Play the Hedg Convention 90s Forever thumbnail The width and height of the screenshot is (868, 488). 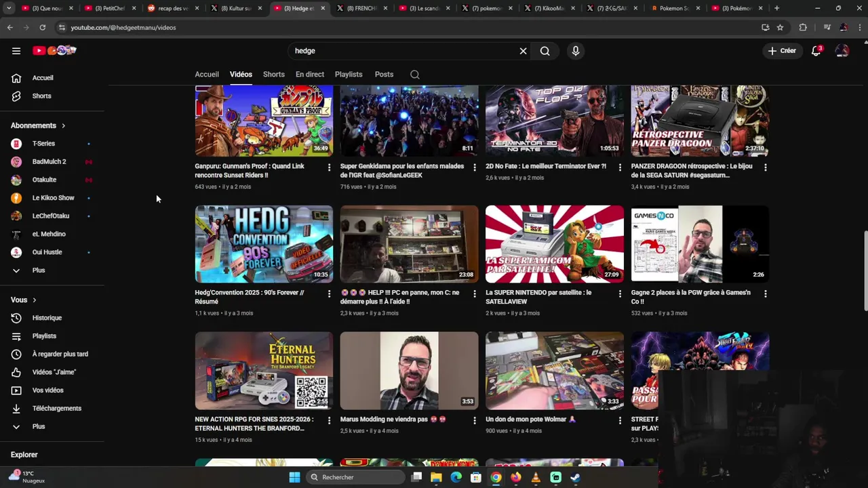coord(264,244)
